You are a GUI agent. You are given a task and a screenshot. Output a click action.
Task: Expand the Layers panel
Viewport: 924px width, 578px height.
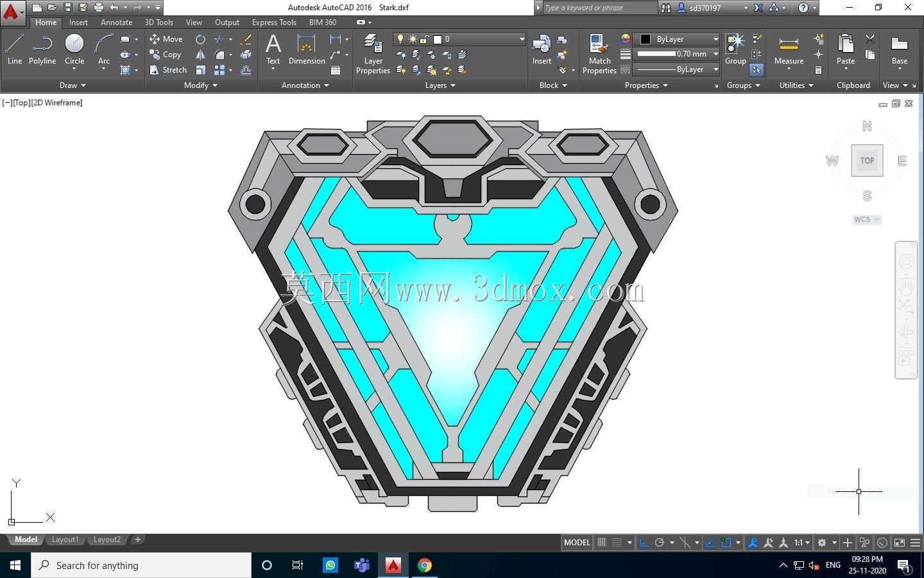440,85
